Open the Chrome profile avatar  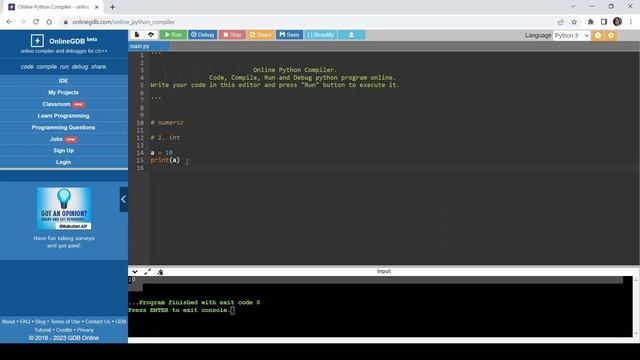click(618, 22)
